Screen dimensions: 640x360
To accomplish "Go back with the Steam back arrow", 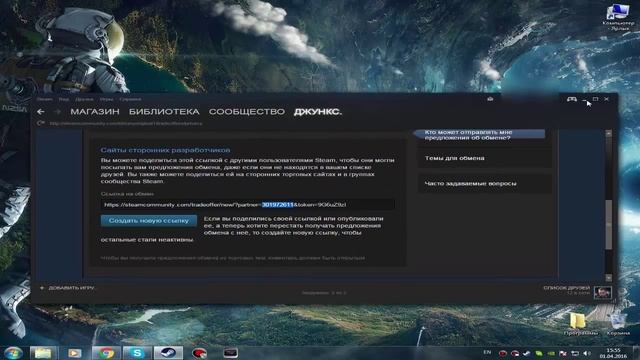I will tap(40, 111).
